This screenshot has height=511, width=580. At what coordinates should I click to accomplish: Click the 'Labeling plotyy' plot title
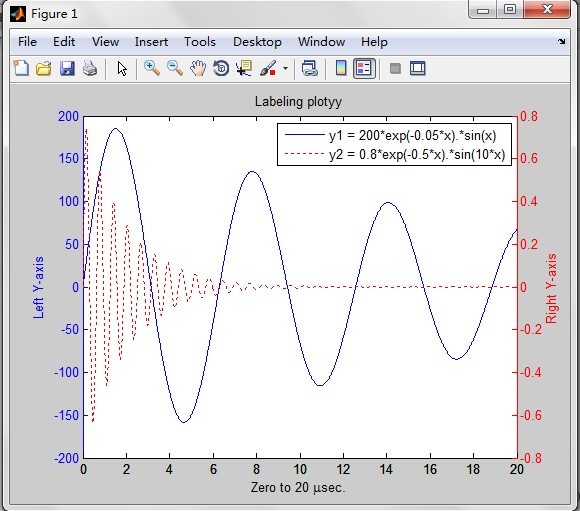click(x=298, y=102)
